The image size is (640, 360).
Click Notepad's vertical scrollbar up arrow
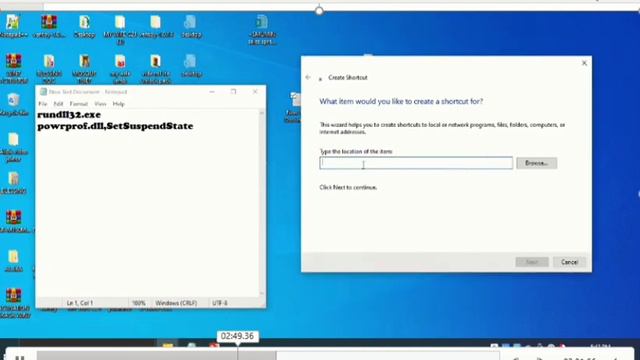[x=262, y=113]
